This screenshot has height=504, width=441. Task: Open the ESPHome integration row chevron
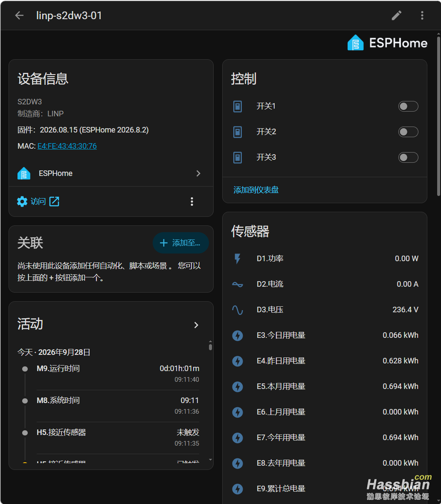click(198, 173)
